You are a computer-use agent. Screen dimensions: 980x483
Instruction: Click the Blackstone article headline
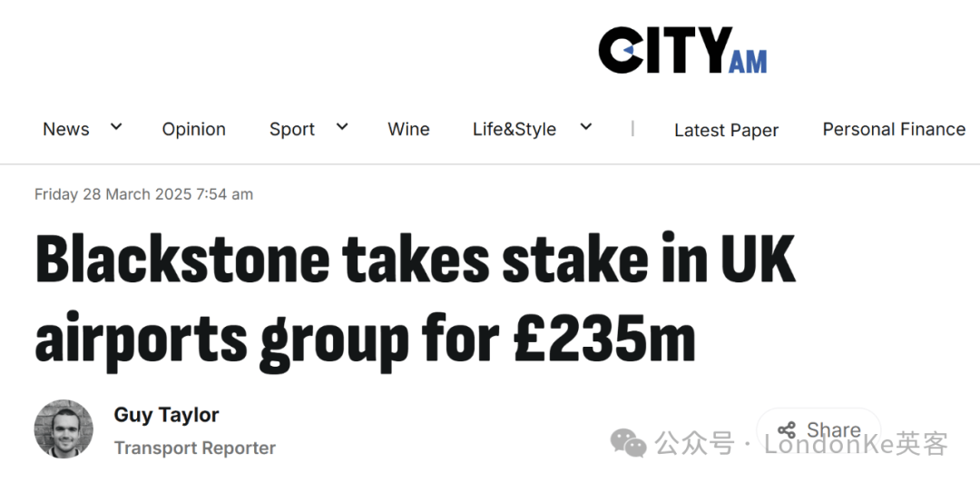click(x=415, y=299)
